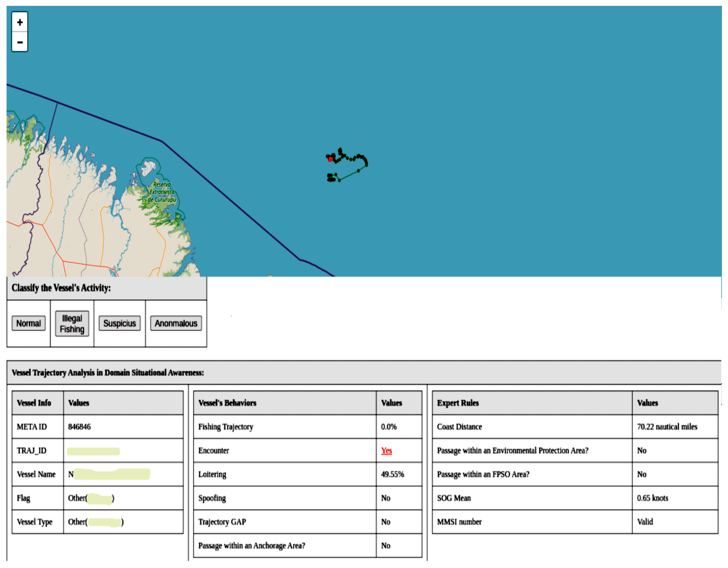Open the red Yes Encounter link
This screenshot has height=568, width=728.
coord(386,451)
